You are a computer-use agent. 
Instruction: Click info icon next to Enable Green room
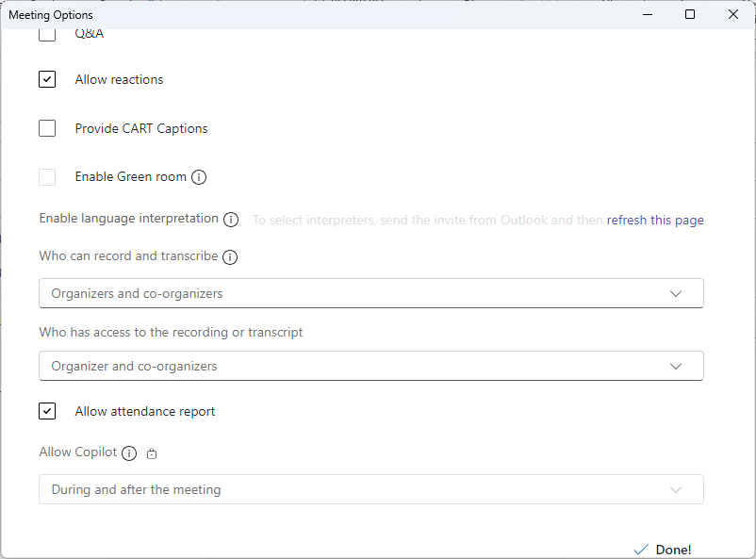click(199, 177)
